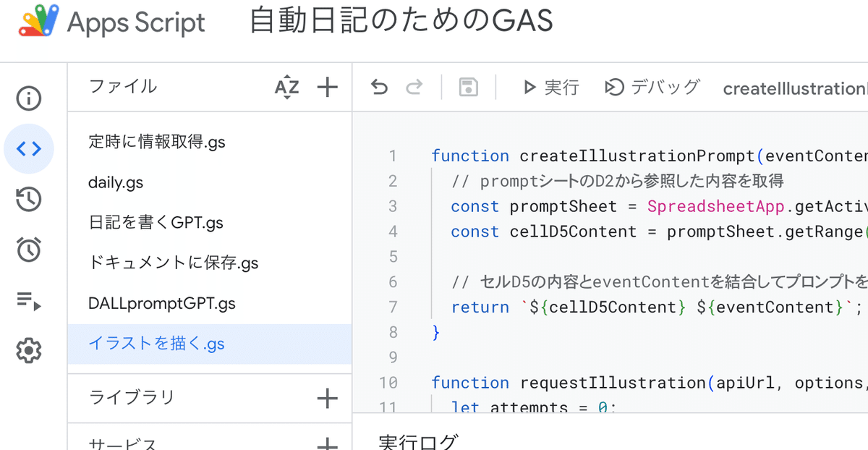Image resolution: width=868 pixels, height=450 pixels.
Task: Undo the last edit
Action: click(x=379, y=88)
